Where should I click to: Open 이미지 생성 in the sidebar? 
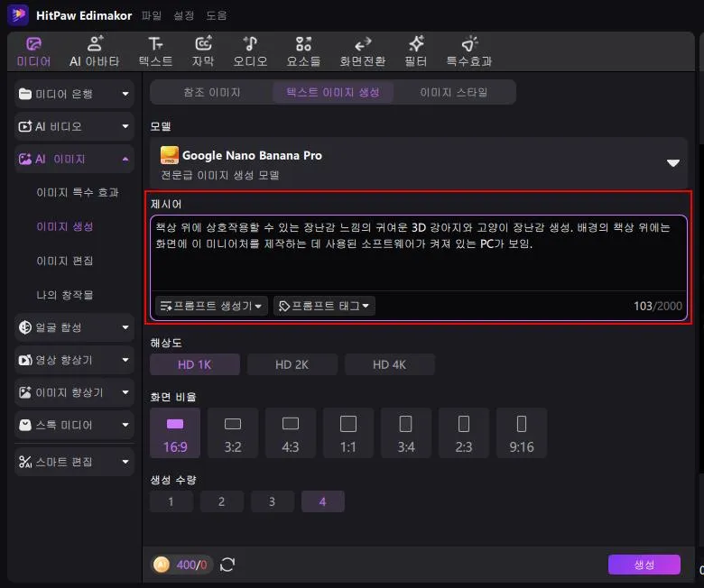[x=65, y=227]
